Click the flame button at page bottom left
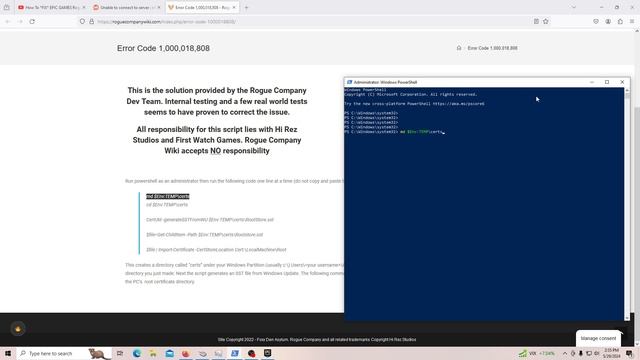This screenshot has height=360, width=640. (x=18, y=329)
